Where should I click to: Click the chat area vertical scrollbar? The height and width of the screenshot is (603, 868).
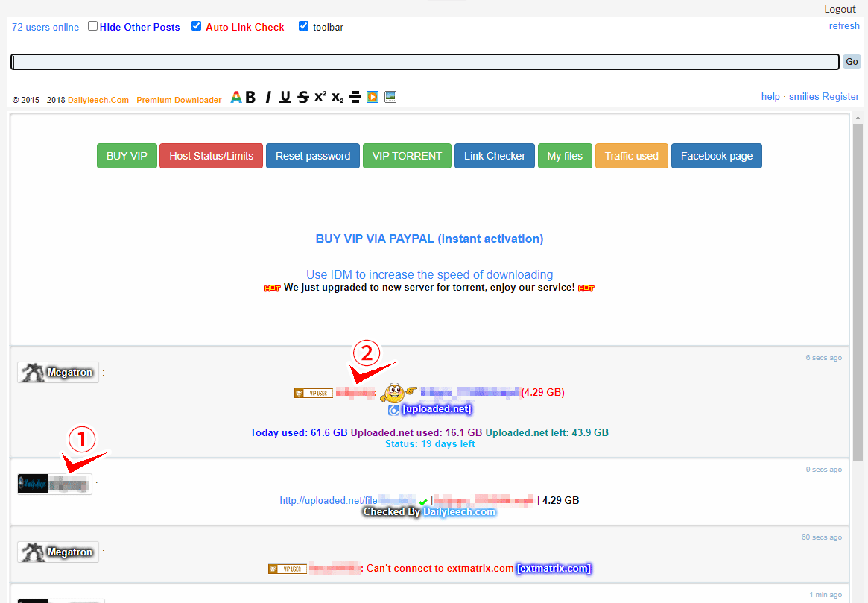pos(858,292)
